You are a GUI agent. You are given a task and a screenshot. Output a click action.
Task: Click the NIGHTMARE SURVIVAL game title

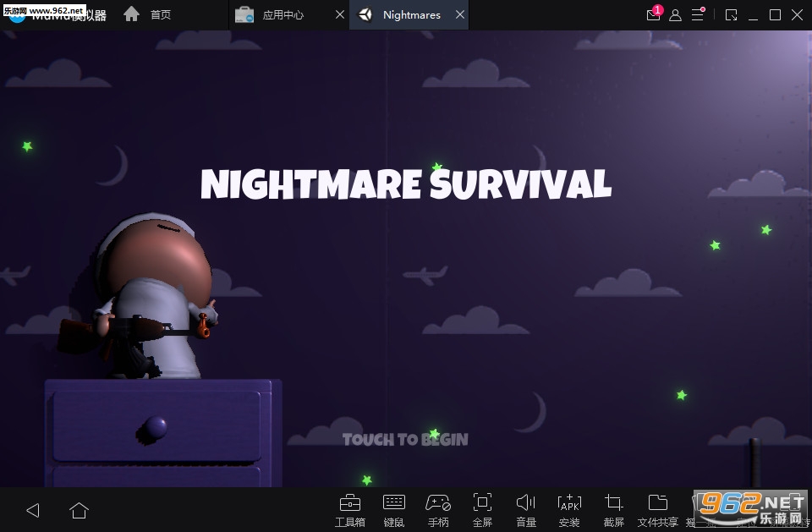pos(406,184)
